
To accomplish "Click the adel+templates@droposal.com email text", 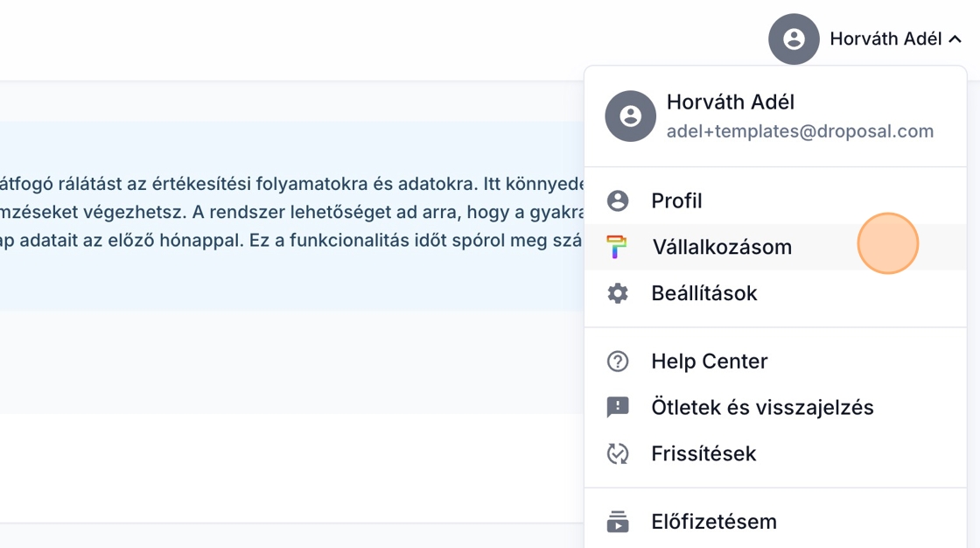I will tap(800, 131).
